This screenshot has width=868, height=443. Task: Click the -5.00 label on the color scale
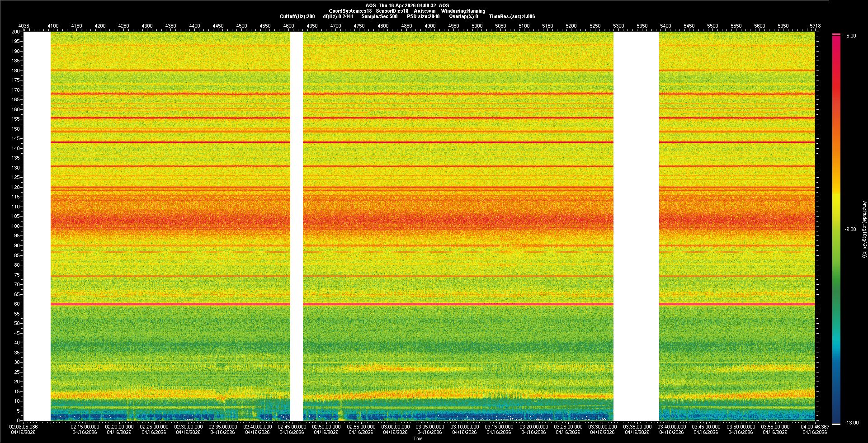pyautogui.click(x=850, y=36)
